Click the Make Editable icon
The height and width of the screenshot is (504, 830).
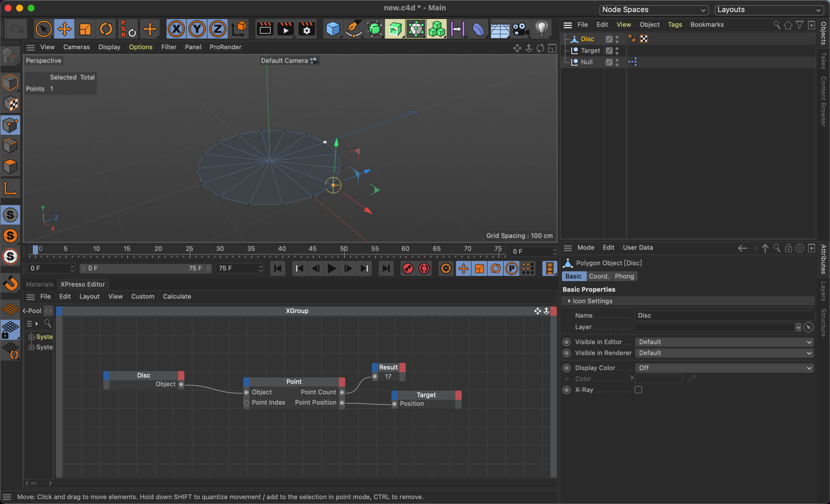click(x=10, y=56)
